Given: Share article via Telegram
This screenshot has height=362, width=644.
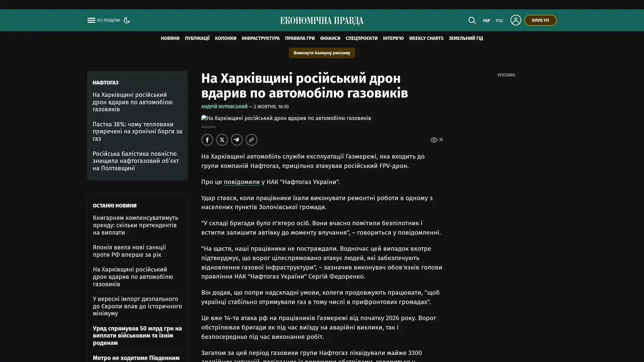Looking at the screenshot, I should click(x=237, y=140).
